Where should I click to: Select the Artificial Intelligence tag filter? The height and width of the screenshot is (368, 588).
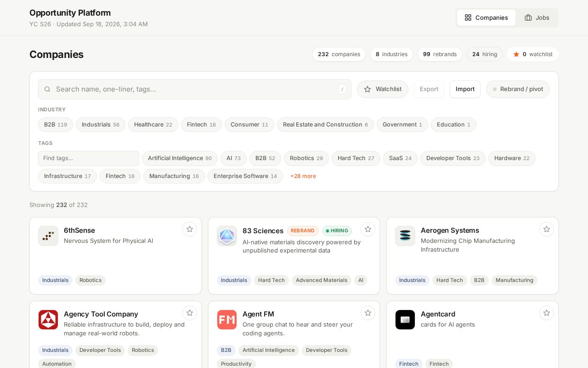(x=180, y=158)
